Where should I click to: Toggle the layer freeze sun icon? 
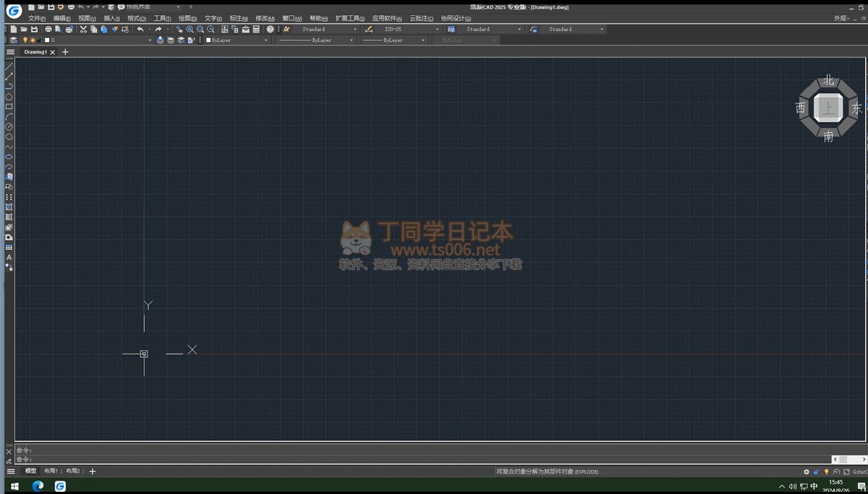32,40
